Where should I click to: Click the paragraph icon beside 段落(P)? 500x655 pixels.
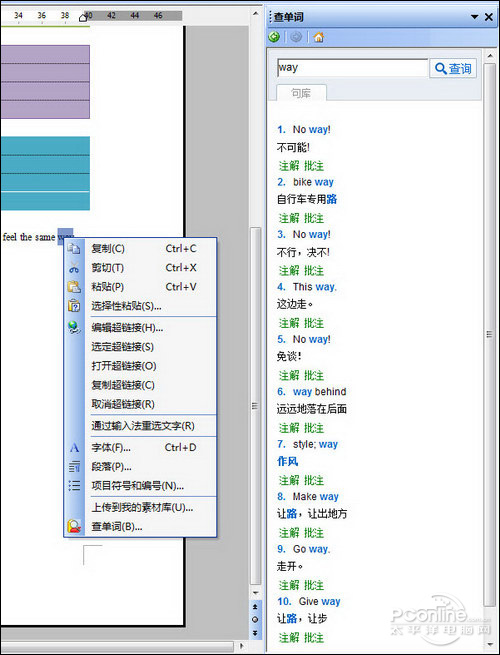(x=74, y=467)
